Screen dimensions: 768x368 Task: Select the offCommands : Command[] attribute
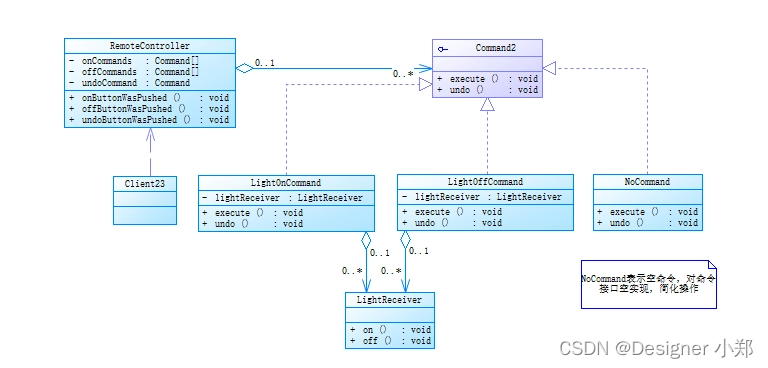[x=133, y=72]
